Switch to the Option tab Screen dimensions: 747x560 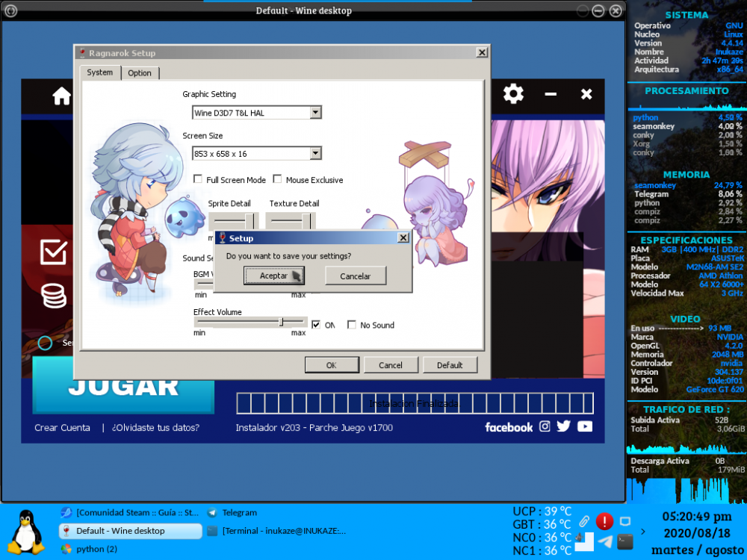tap(140, 73)
